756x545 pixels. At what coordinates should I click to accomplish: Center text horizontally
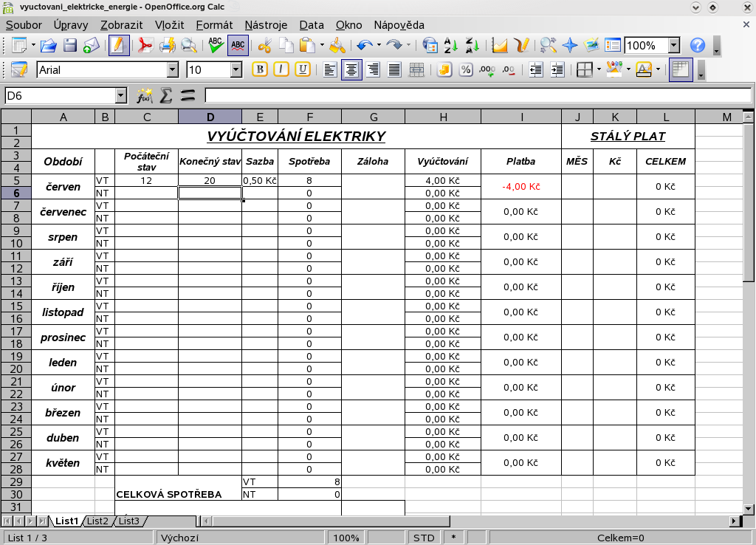(351, 70)
